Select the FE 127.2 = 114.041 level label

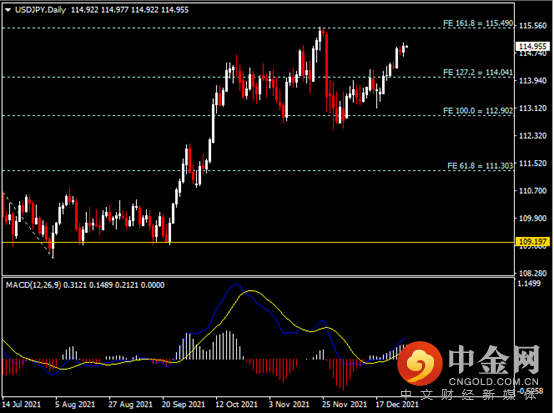tap(478, 72)
